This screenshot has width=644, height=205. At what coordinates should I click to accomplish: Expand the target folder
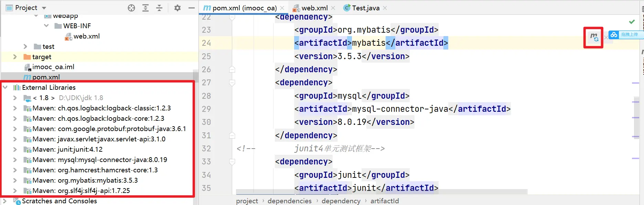(15, 57)
